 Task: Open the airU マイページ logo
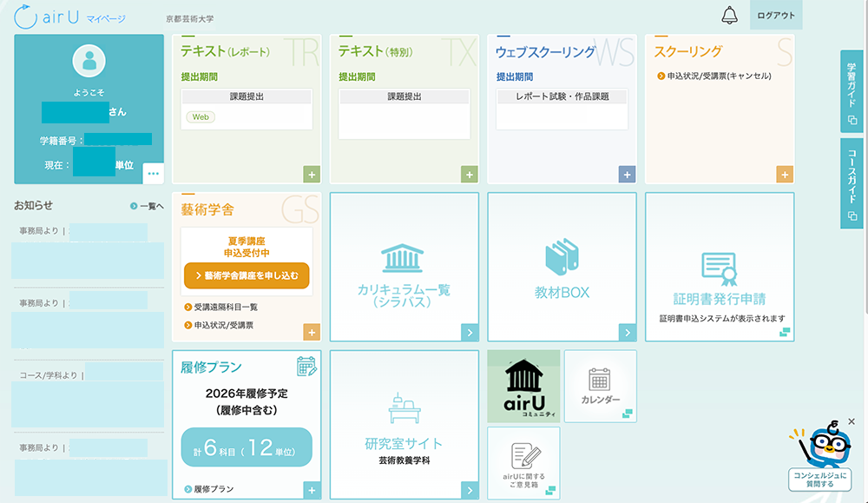[x=69, y=17]
